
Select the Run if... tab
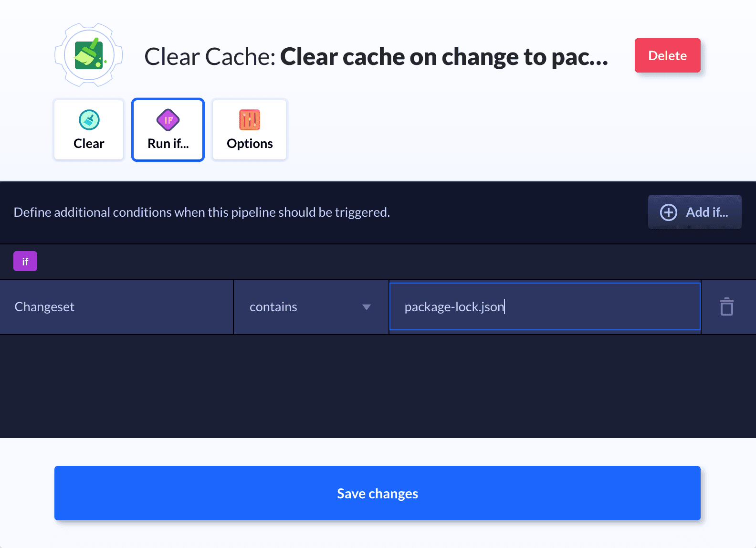(168, 130)
